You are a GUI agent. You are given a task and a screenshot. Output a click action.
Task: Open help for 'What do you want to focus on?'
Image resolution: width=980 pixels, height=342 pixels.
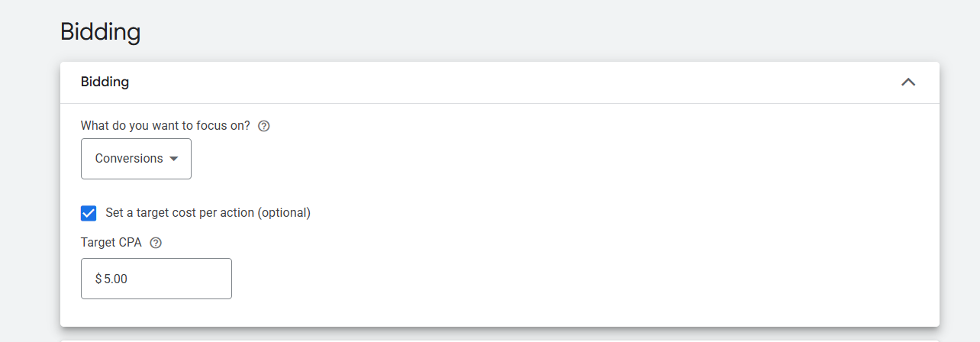click(264, 126)
